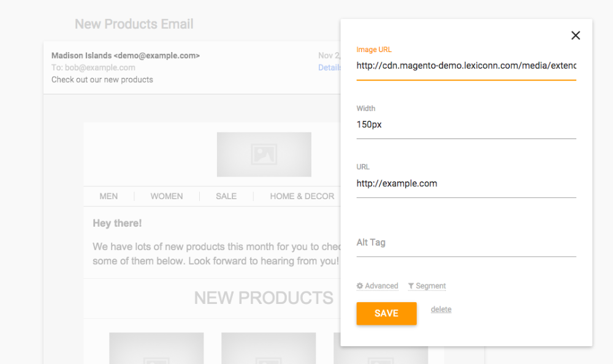The image size is (613, 364).
Task: Click the Advanced gear icon
Action: (x=360, y=286)
